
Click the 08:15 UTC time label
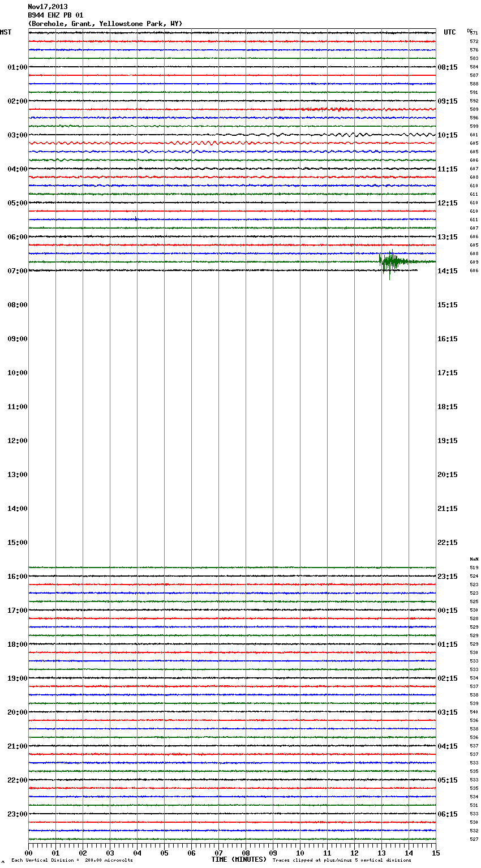click(448, 67)
